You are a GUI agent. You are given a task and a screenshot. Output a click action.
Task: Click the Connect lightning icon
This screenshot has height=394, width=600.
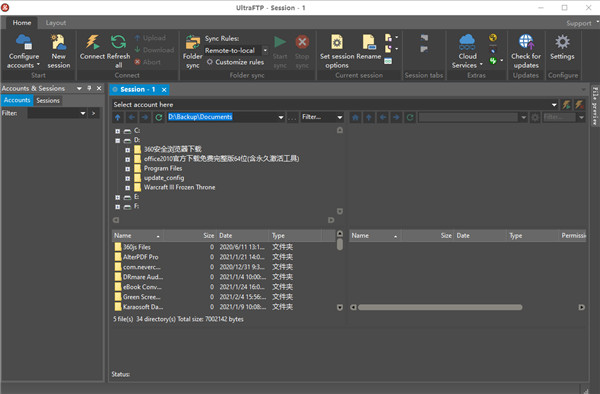92,42
